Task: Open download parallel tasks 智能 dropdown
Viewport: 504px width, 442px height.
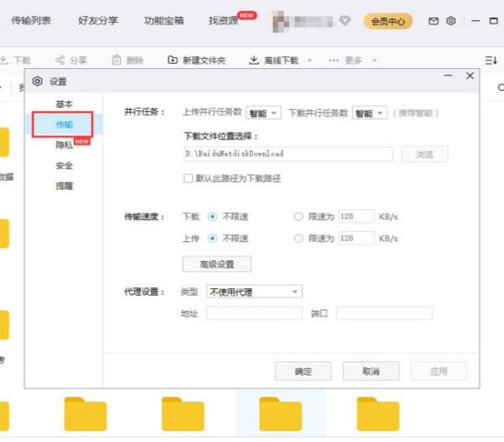Action: (x=370, y=113)
